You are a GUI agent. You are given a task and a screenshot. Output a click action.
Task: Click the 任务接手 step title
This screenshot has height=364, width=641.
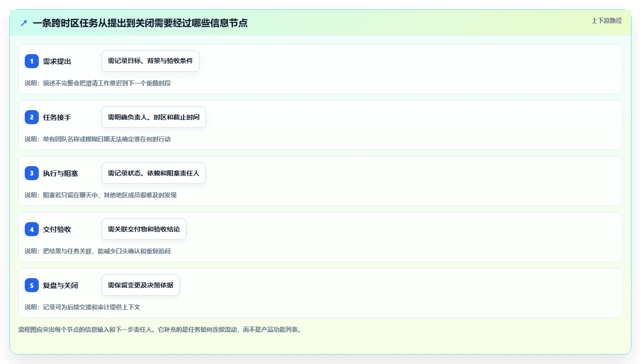[x=57, y=117]
